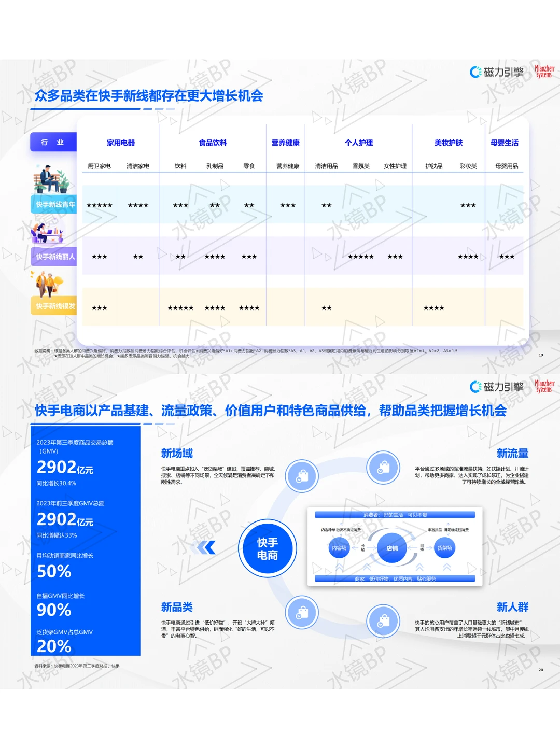Click the 内容场 circle in the diagram

[x=339, y=548]
